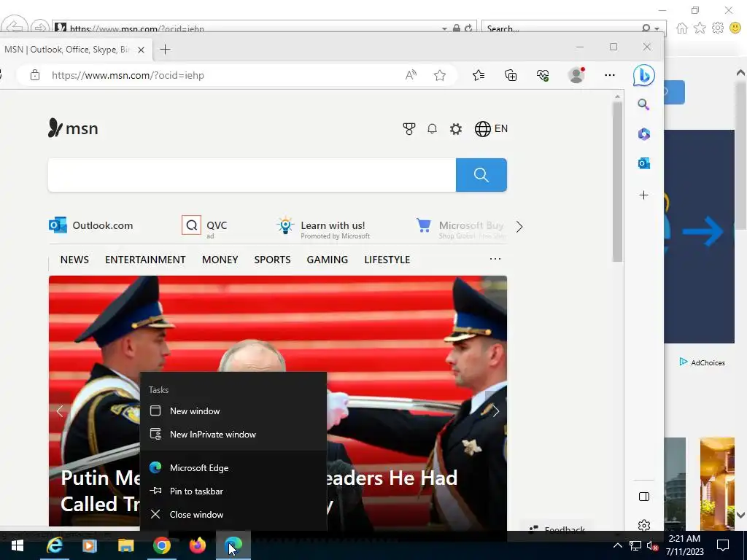Expand more MSN categories ellipsis
Viewport: 747px width, 560px height.
495,259
